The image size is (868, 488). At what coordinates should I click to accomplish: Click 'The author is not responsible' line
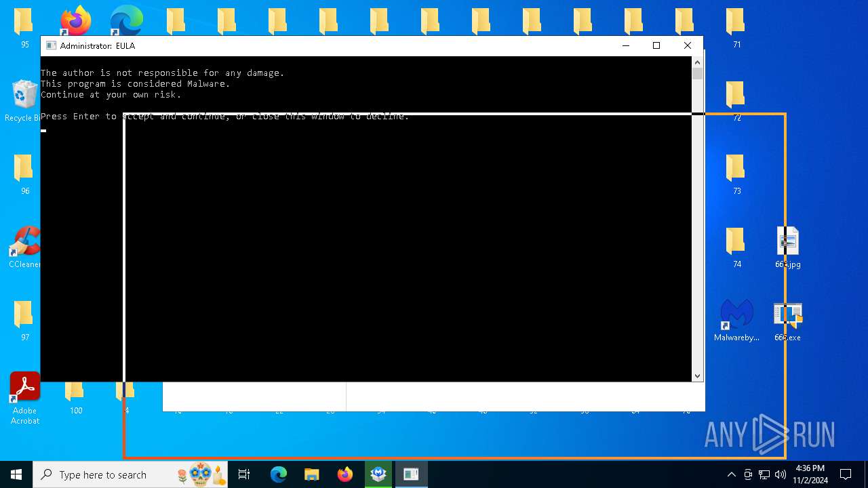click(163, 73)
